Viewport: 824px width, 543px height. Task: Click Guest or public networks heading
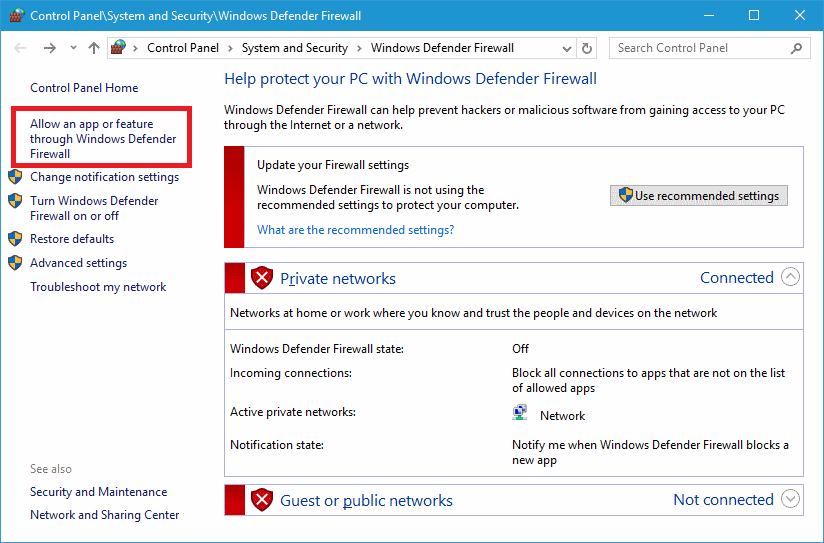tap(366, 500)
